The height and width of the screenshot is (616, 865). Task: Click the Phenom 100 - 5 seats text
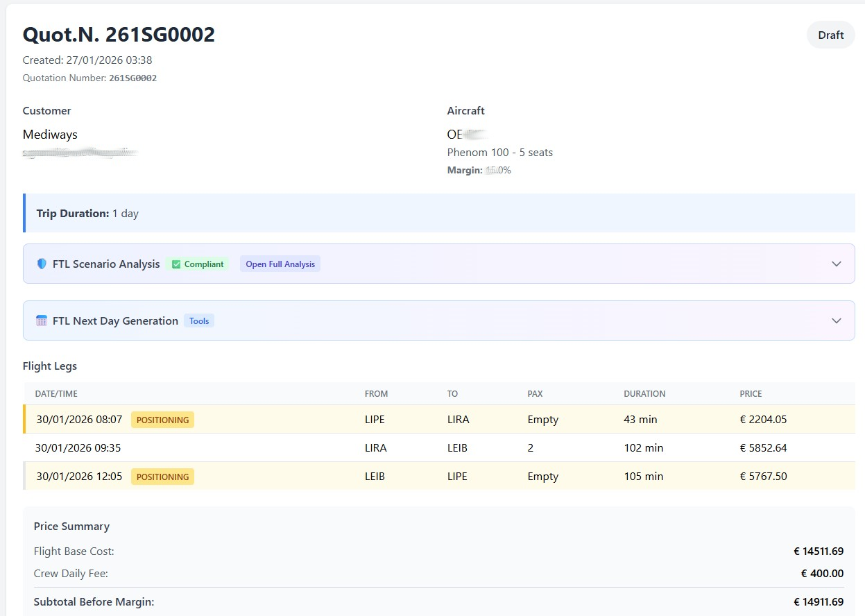point(499,153)
